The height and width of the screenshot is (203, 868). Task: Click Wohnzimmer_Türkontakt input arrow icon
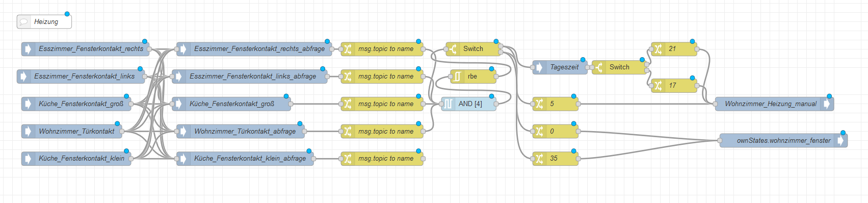28,131
